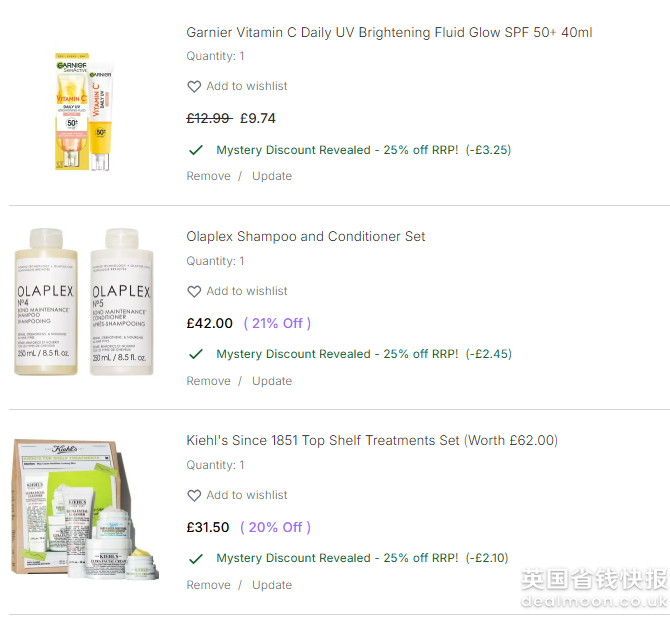Add Olaplex set to wishlist text
The width and height of the screenshot is (670, 618).
pos(247,292)
